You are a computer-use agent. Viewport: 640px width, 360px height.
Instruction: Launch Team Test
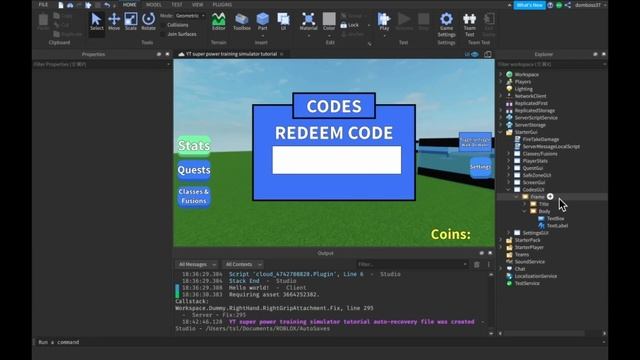point(469,24)
